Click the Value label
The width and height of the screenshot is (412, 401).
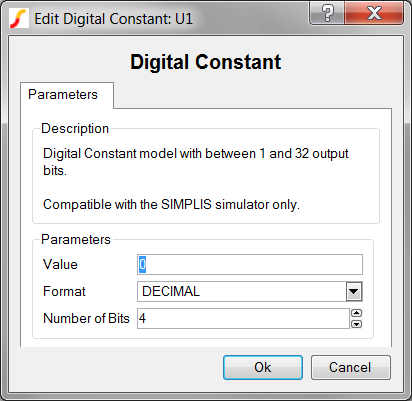pos(60,265)
